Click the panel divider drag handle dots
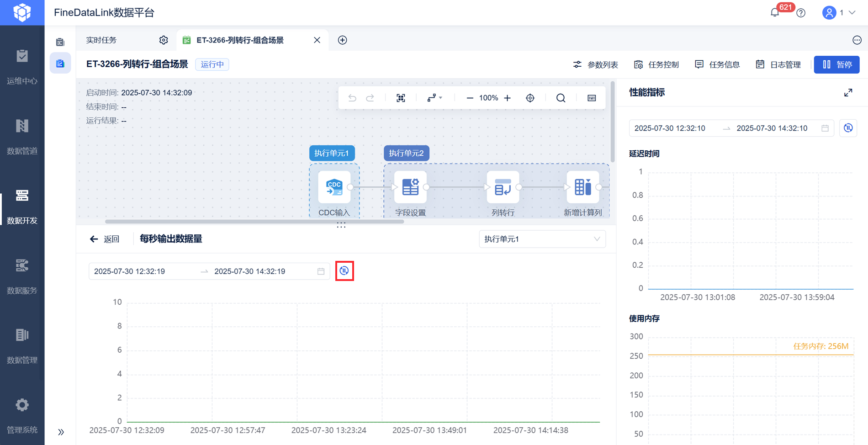 tap(341, 225)
